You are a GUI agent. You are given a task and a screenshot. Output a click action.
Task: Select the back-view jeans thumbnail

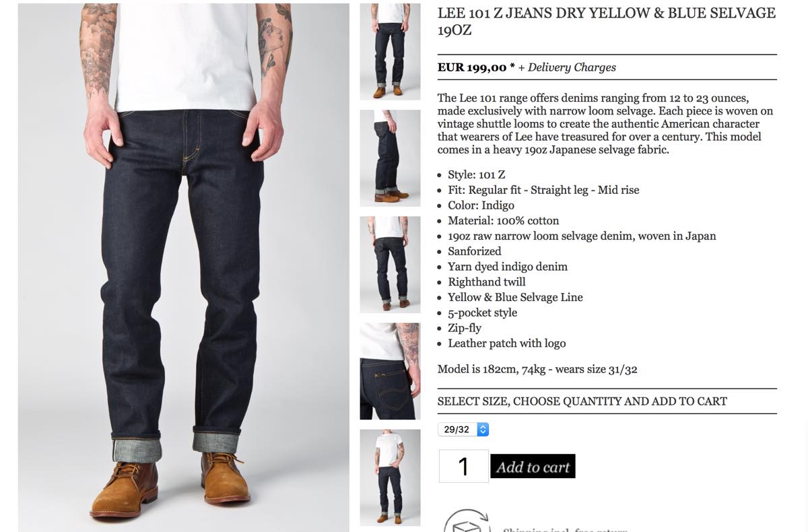pyautogui.click(x=390, y=265)
